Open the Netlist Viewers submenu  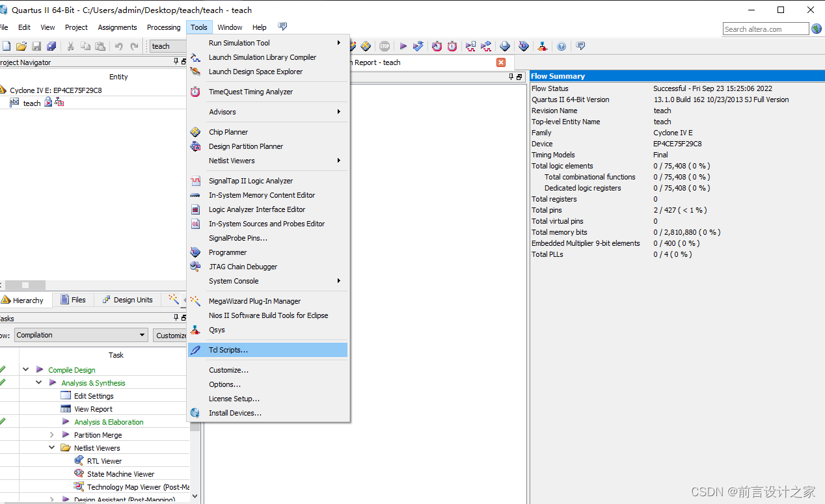tap(268, 161)
